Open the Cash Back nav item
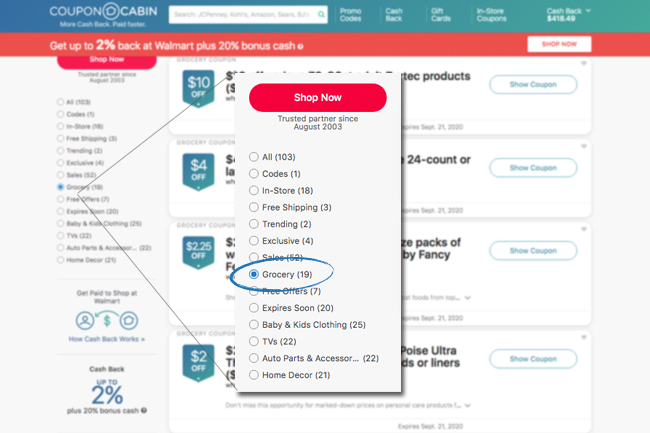The height and width of the screenshot is (433, 650). pos(394,15)
